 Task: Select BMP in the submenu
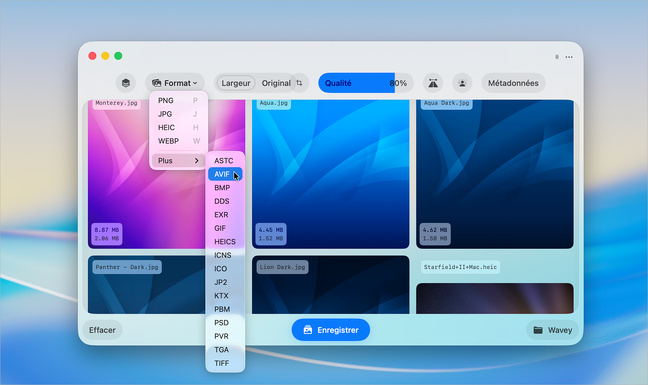225,188
